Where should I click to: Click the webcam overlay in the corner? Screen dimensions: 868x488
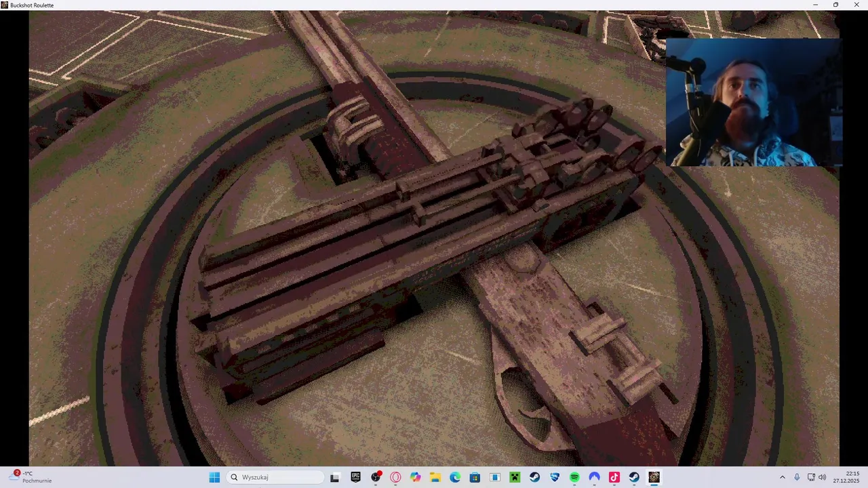click(754, 102)
